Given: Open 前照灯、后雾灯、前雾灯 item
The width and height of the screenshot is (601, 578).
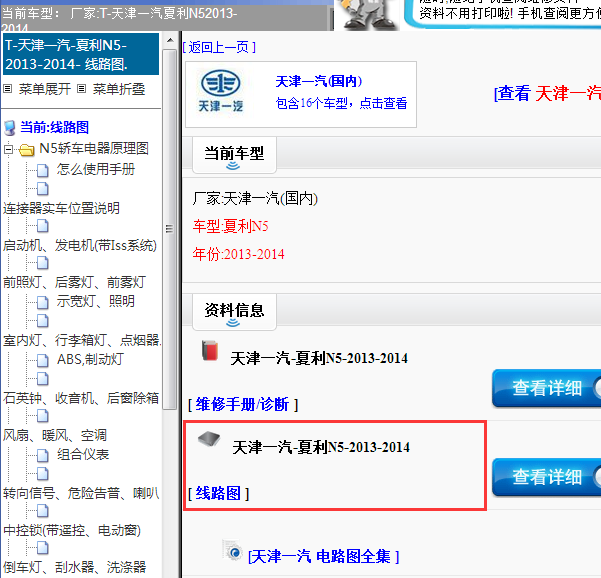Looking at the screenshot, I should coord(74,282).
